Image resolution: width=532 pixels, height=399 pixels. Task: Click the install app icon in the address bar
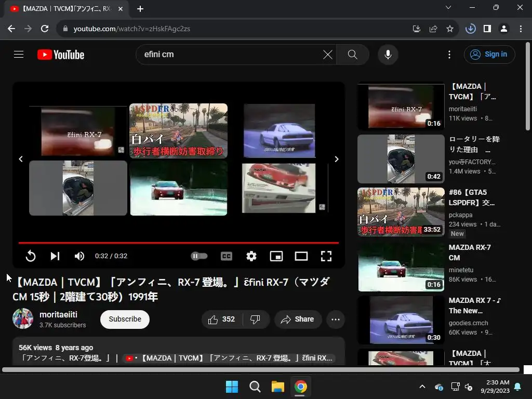tap(416, 29)
